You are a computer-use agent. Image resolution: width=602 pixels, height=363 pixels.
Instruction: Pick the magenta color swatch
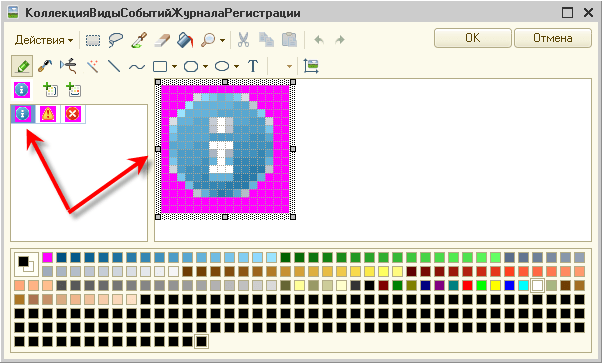[x=47, y=257]
